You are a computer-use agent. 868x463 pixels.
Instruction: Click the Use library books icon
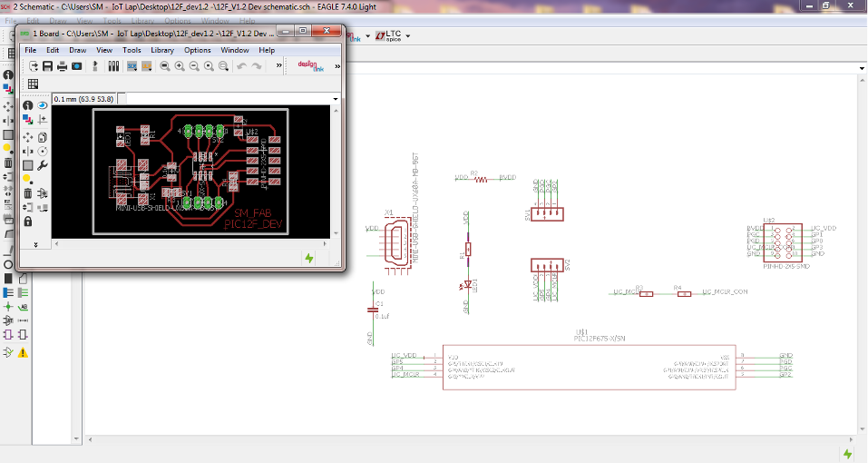pyautogui.click(x=113, y=66)
